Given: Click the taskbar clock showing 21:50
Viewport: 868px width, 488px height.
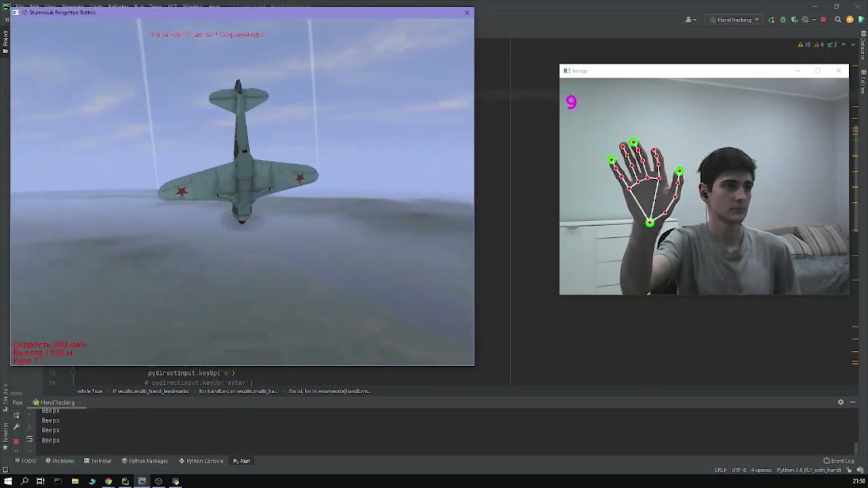Looking at the screenshot, I should (x=859, y=481).
